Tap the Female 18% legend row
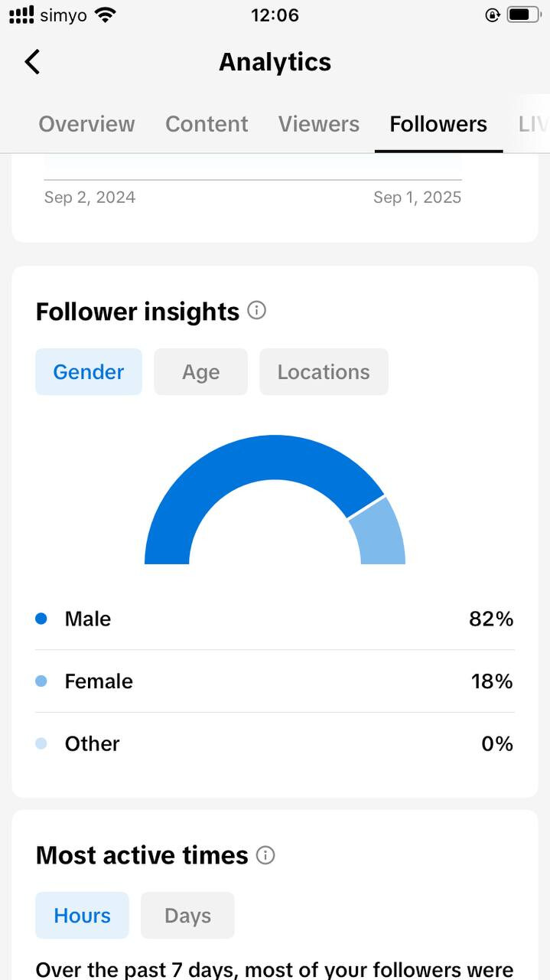This screenshot has width=550, height=980. 275,681
